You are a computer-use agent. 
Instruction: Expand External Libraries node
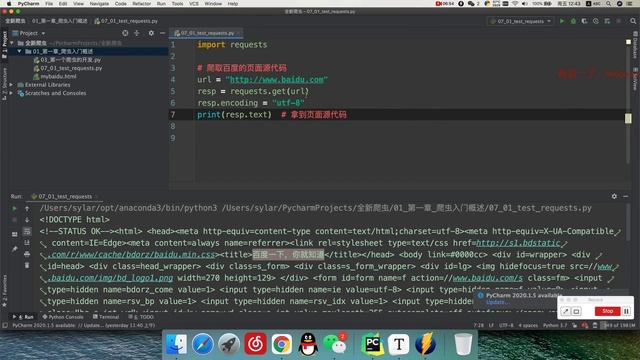pos(11,85)
